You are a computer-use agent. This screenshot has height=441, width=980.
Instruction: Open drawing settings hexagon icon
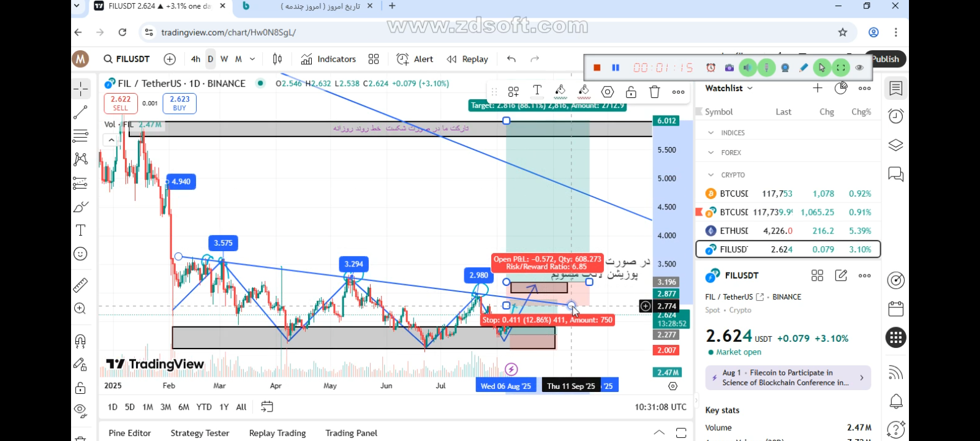[x=607, y=92]
